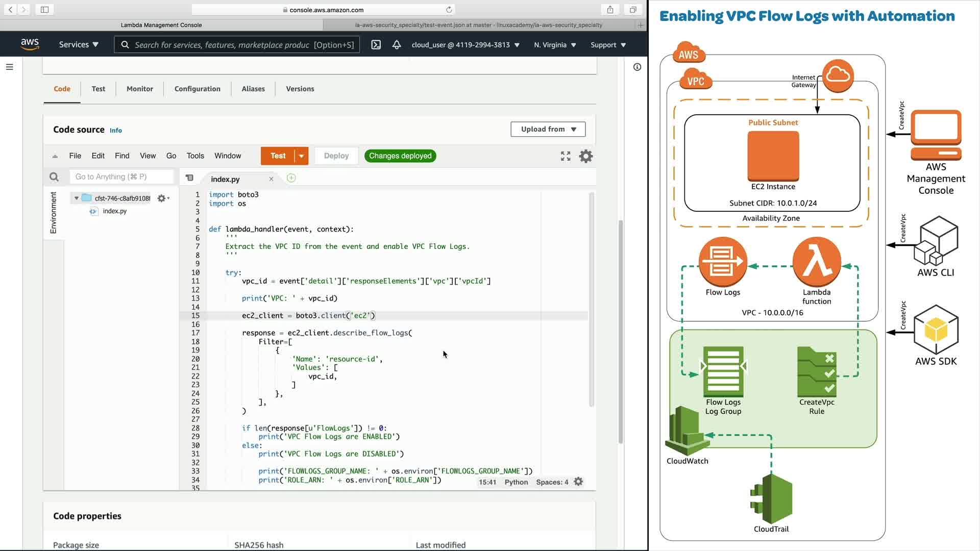Open the editor search magnifier icon
Viewport: 980px width, 551px height.
pyautogui.click(x=54, y=177)
